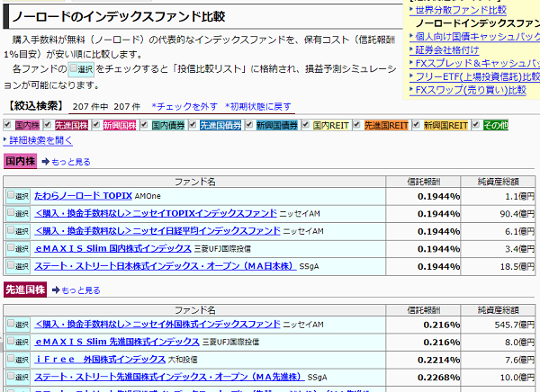The height and width of the screenshot is (392, 540).
Task: Open eMAXIS Slim 国内株式インデックス link
Action: [113, 248]
